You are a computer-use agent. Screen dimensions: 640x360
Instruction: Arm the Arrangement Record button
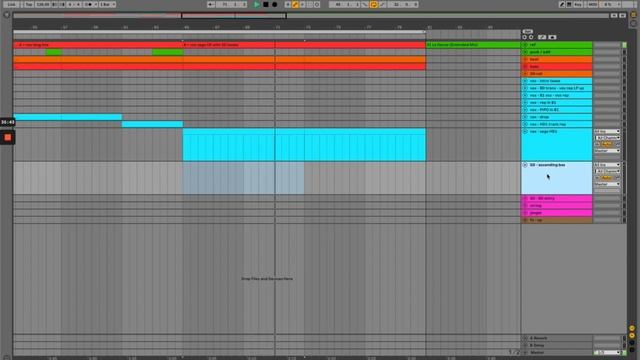point(275,4)
